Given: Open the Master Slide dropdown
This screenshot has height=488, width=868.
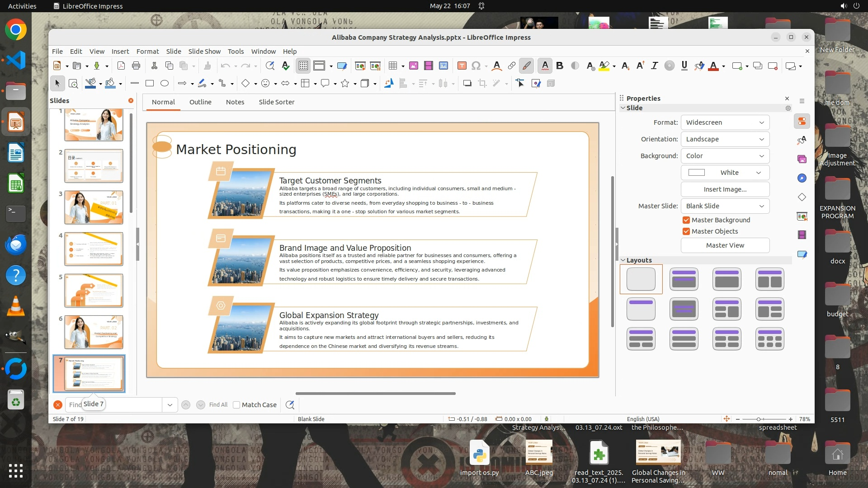Looking at the screenshot, I should point(725,206).
